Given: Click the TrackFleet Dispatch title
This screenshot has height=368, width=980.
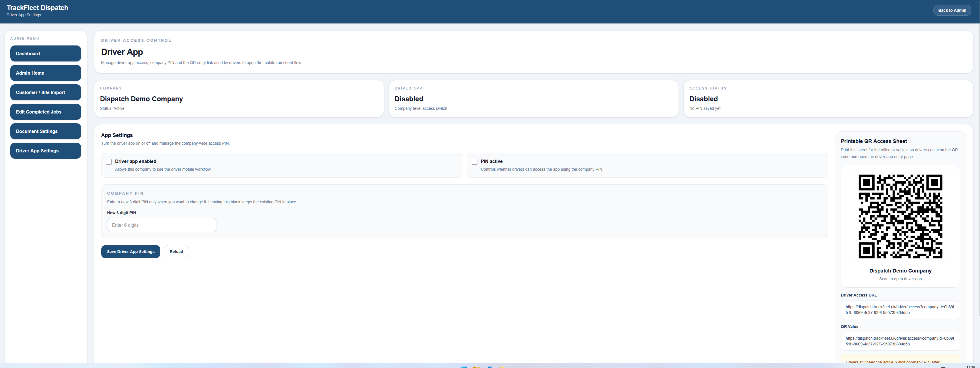Looking at the screenshot, I should click(37, 8).
